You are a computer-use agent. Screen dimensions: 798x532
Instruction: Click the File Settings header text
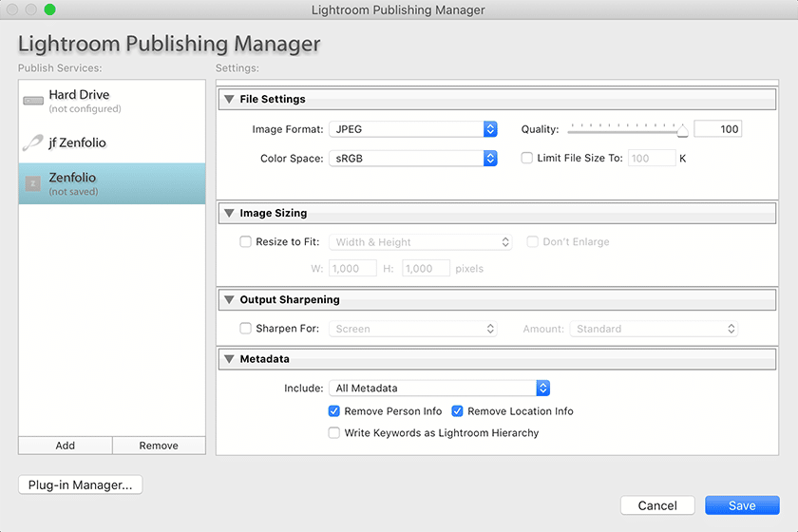[273, 99]
